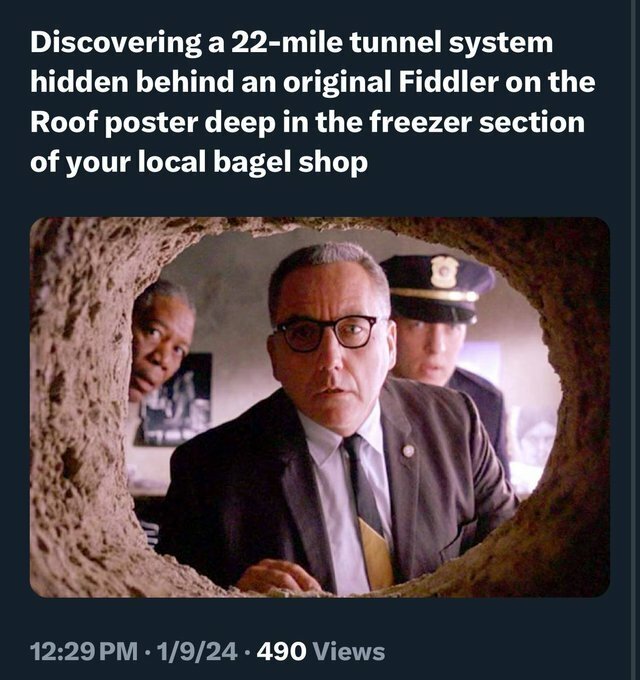Click the 1/9/24 date link

pyautogui.click(x=197, y=651)
